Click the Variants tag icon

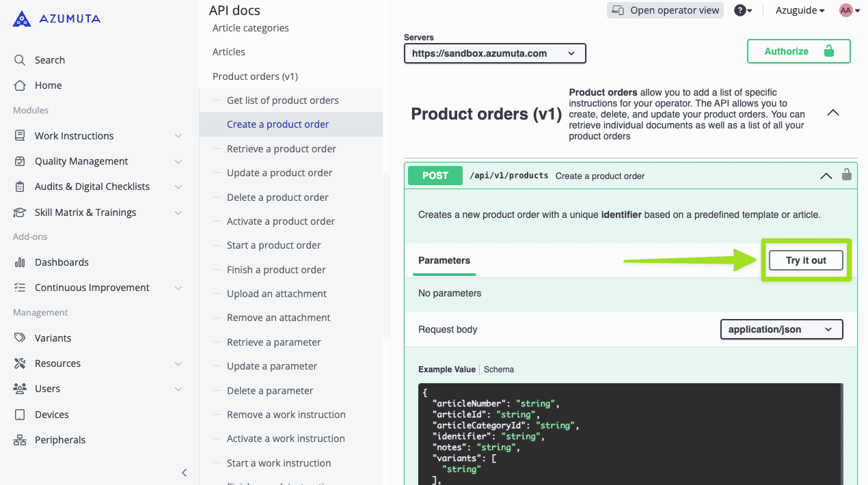pyautogui.click(x=20, y=338)
